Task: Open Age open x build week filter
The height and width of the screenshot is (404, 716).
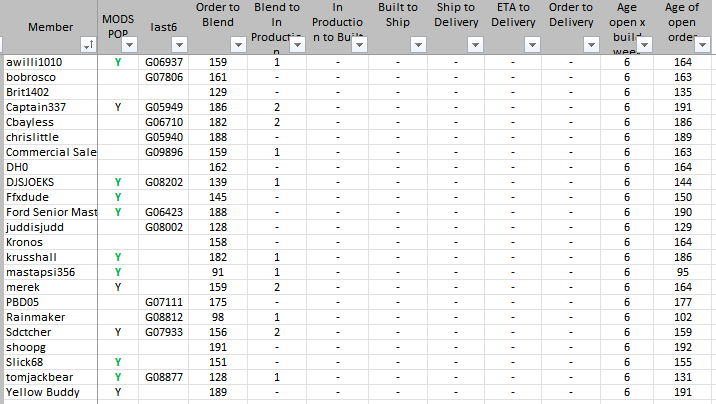Action: click(x=647, y=45)
